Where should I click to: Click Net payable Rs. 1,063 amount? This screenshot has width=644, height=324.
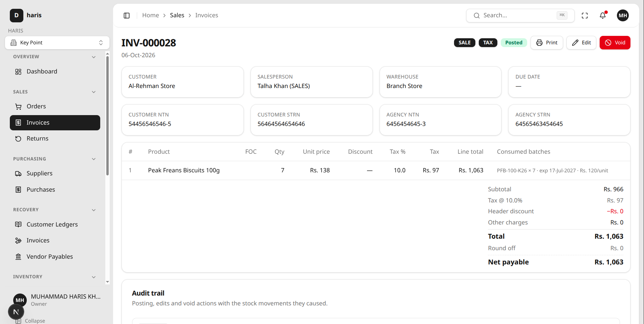609,262
